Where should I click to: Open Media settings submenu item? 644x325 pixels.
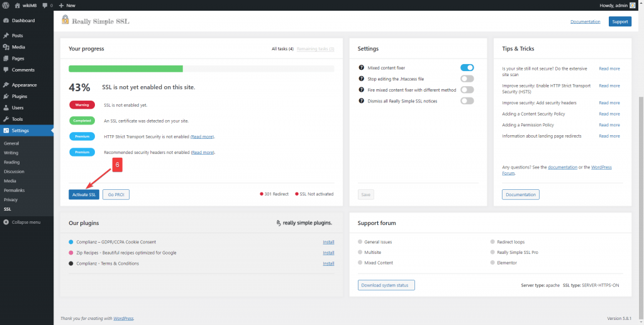point(10,181)
